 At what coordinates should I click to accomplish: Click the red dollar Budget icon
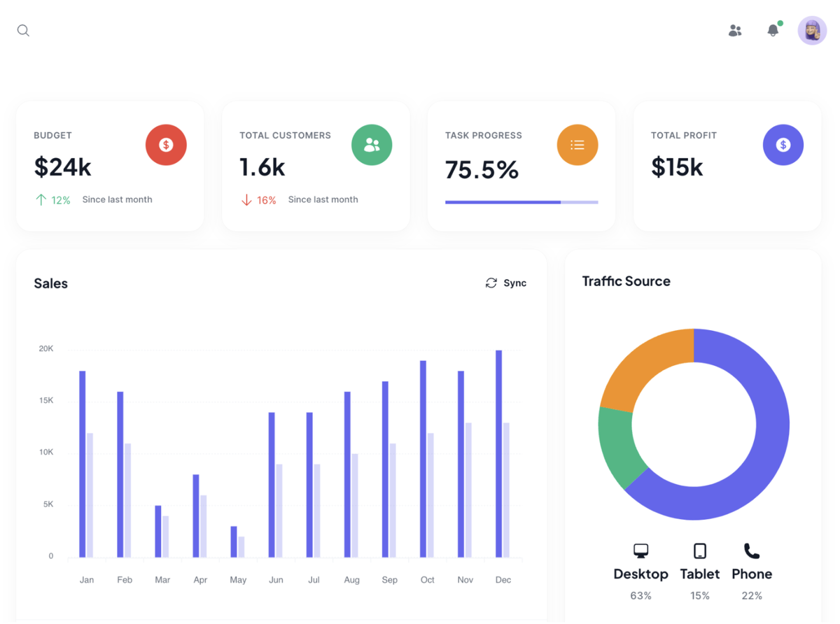click(x=166, y=145)
